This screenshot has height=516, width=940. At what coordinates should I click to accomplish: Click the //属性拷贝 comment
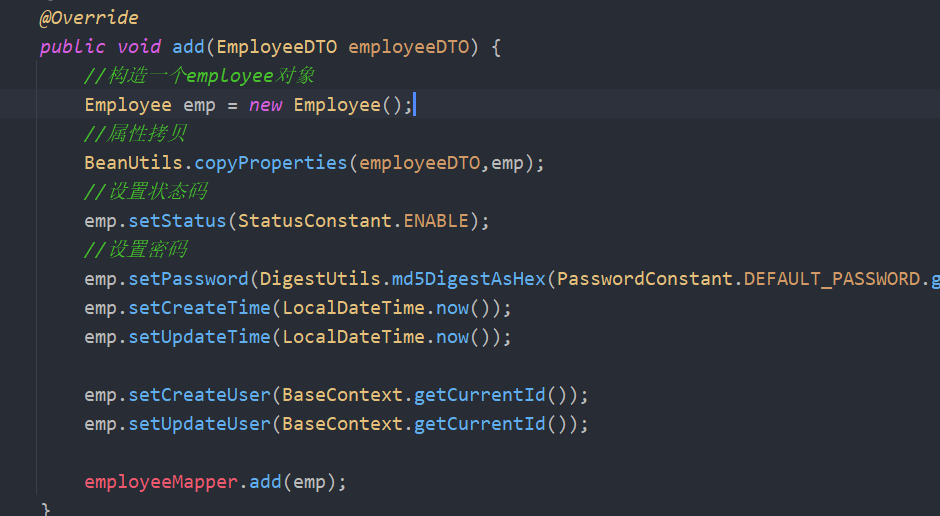pos(135,133)
